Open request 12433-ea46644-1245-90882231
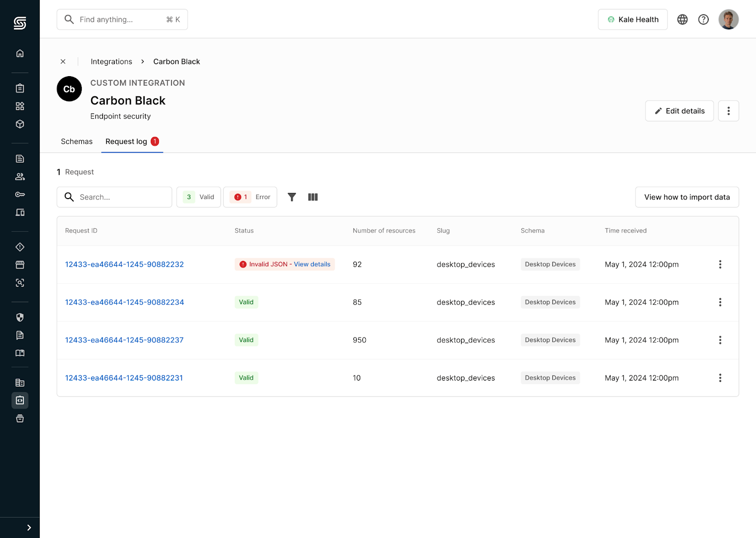The height and width of the screenshot is (538, 756). [124, 378]
